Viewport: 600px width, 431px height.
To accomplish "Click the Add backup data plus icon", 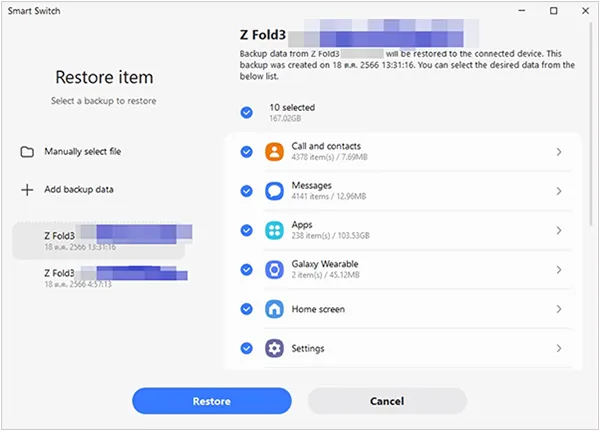I will 27,189.
